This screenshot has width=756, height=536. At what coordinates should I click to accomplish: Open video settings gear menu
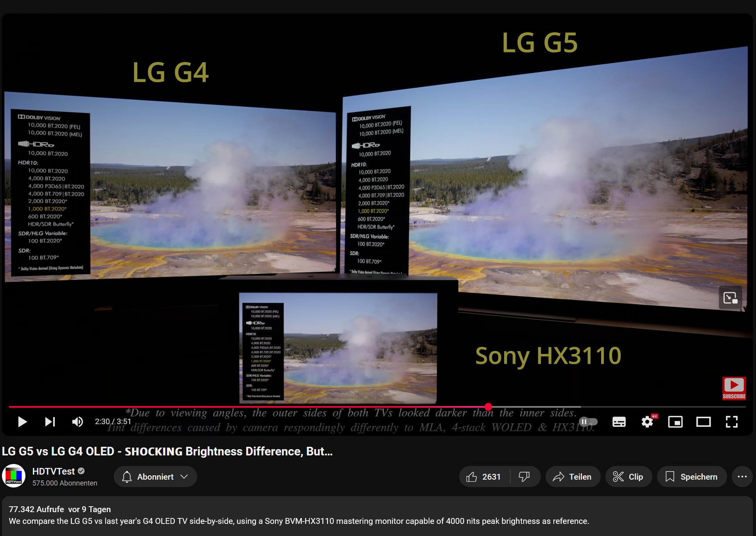click(x=647, y=422)
